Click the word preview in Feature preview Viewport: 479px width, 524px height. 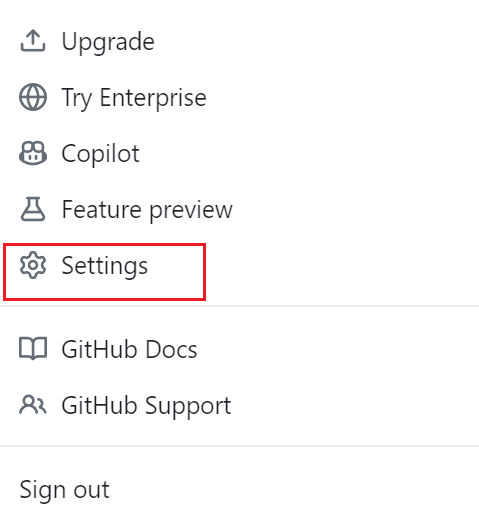[191, 211]
